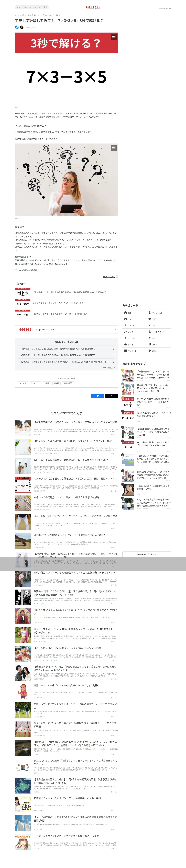Open おでかけ category airplane icon
The width and height of the screenshot is (186, 868).
point(150,338)
